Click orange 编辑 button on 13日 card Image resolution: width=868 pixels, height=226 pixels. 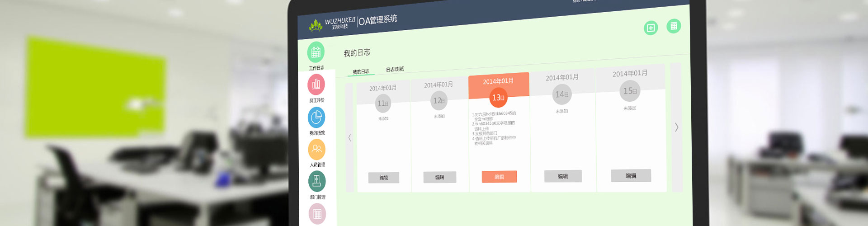click(499, 177)
